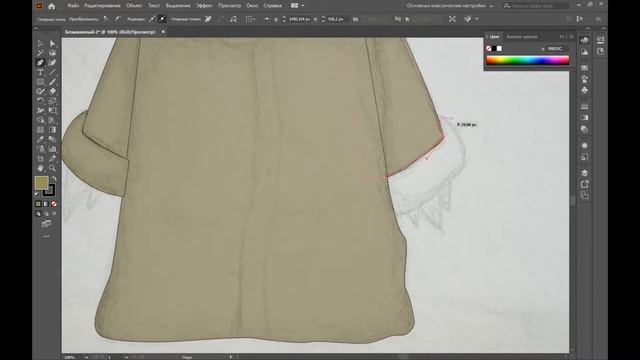Switch to the Каталог цветов tab
The width and height of the screenshot is (640, 360).
522,37
